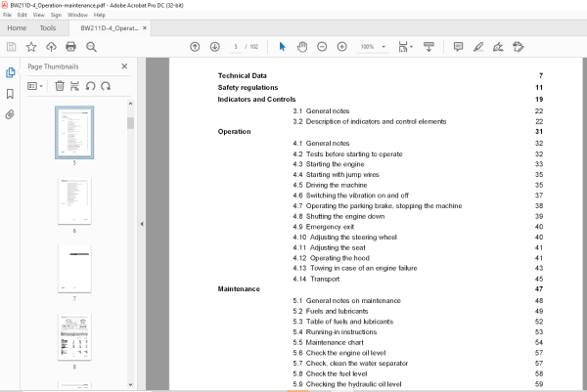Click the read mode scrolling icon

coord(429,47)
